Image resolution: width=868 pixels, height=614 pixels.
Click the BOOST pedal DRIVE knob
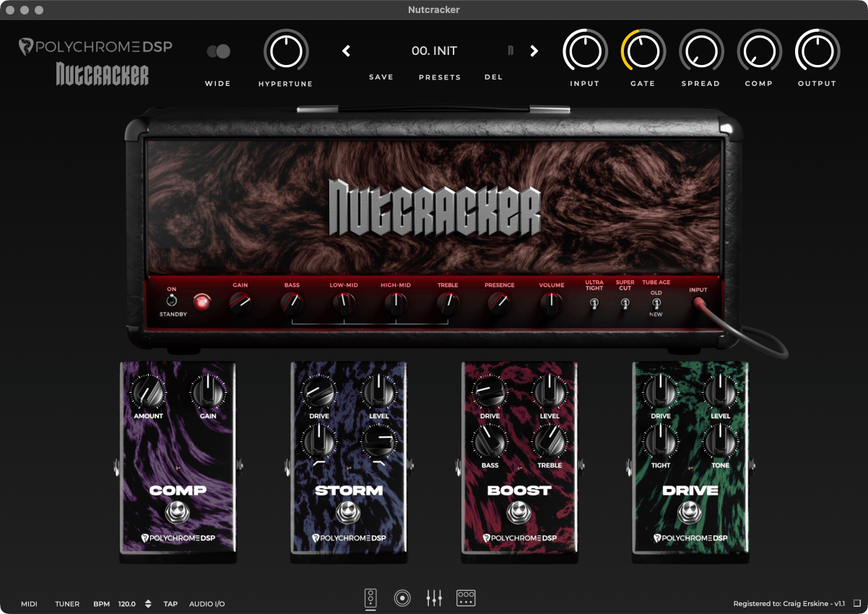(490, 393)
